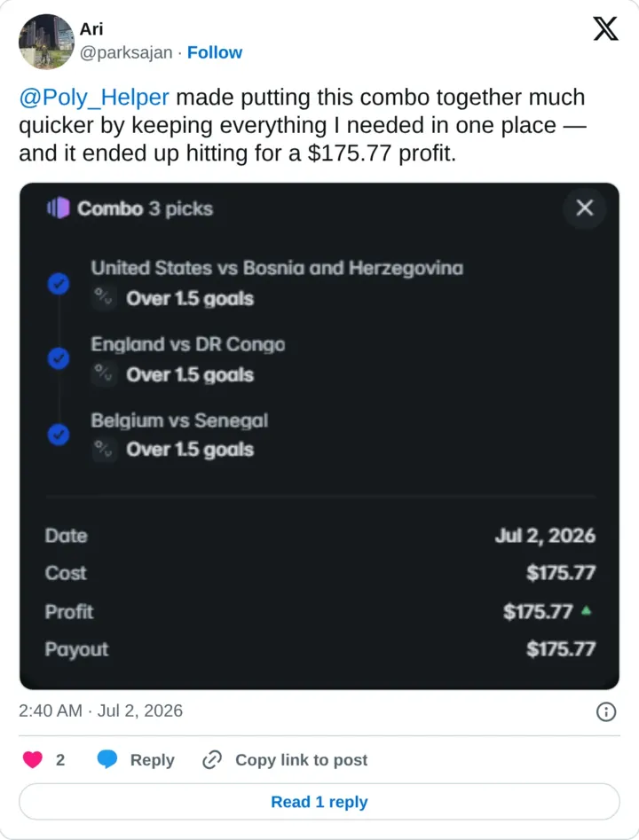
Task: Click percent icon beside first Over 1.5 goals
Action: [104, 297]
